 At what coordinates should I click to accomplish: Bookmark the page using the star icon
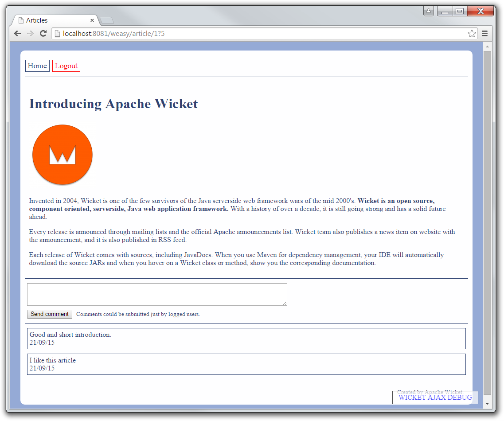(472, 33)
